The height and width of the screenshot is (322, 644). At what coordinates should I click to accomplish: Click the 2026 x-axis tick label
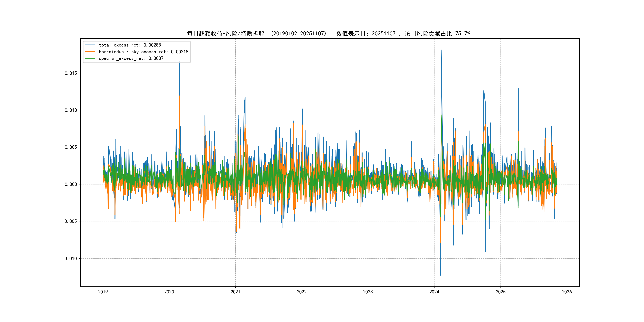point(567,292)
